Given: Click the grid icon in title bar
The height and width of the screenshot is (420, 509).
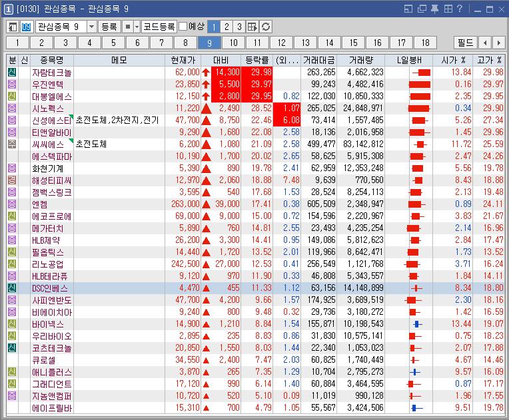Looking at the screenshot, I should click(448, 9).
